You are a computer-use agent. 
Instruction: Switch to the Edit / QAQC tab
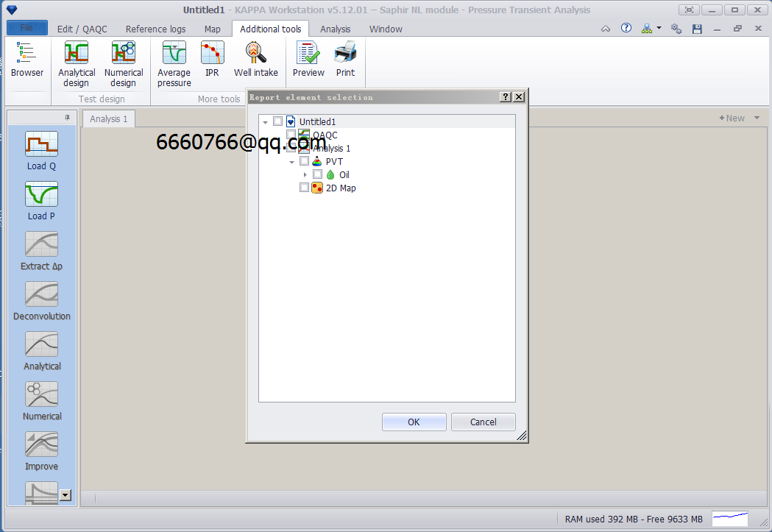tap(82, 29)
